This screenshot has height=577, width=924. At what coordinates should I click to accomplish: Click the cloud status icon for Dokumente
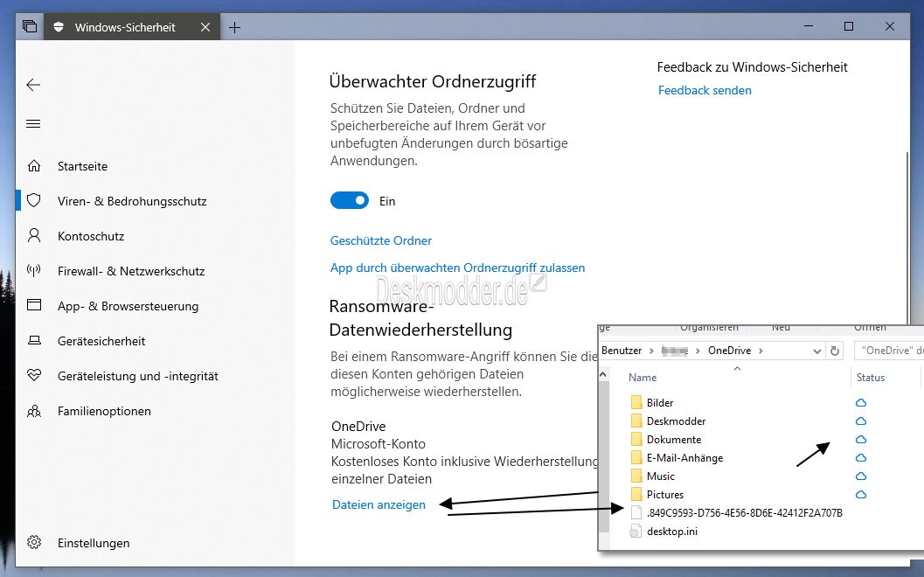point(861,439)
